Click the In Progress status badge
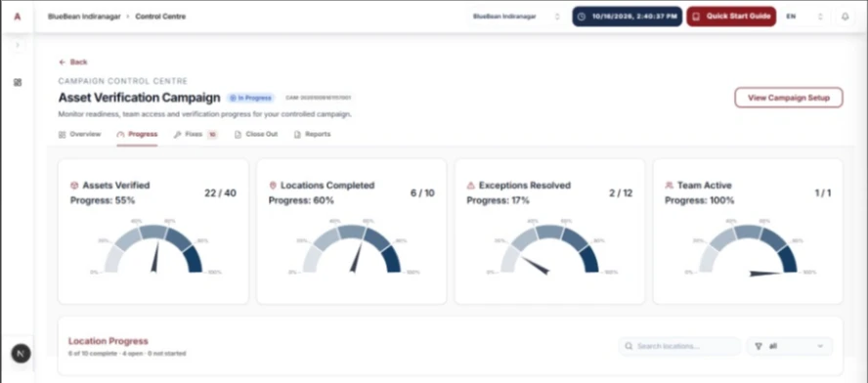The height and width of the screenshot is (383, 868). tap(251, 98)
